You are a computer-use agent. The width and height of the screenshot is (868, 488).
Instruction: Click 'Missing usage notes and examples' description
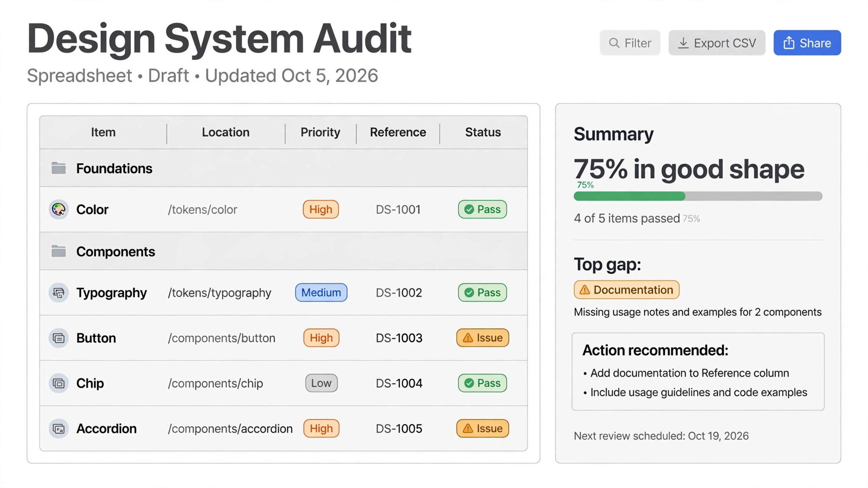point(698,312)
